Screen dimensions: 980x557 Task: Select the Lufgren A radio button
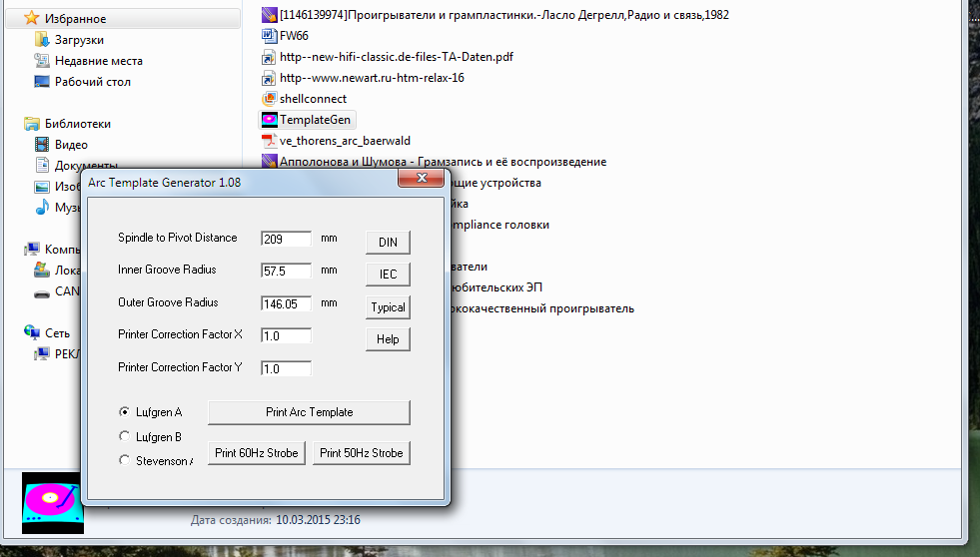pos(125,411)
